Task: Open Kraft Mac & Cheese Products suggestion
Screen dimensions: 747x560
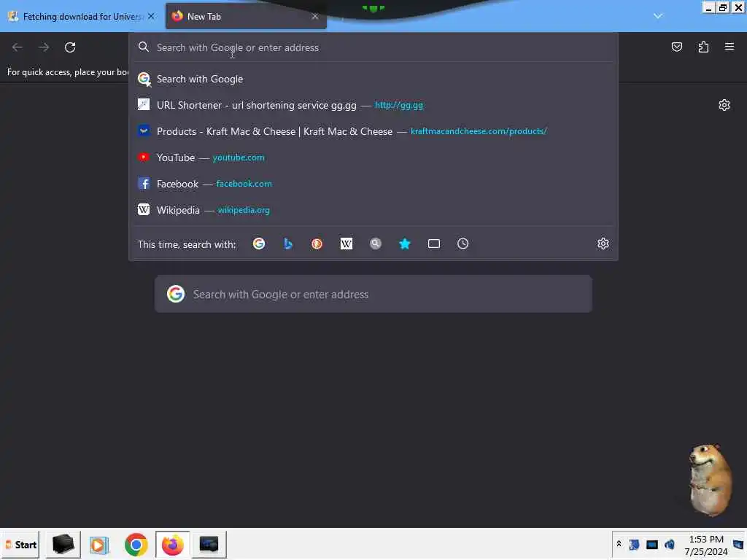Action: 373,131
